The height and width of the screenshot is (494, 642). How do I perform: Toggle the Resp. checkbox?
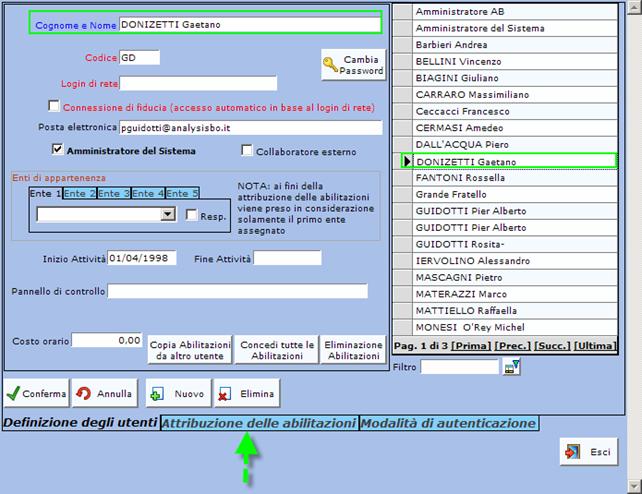click(192, 214)
